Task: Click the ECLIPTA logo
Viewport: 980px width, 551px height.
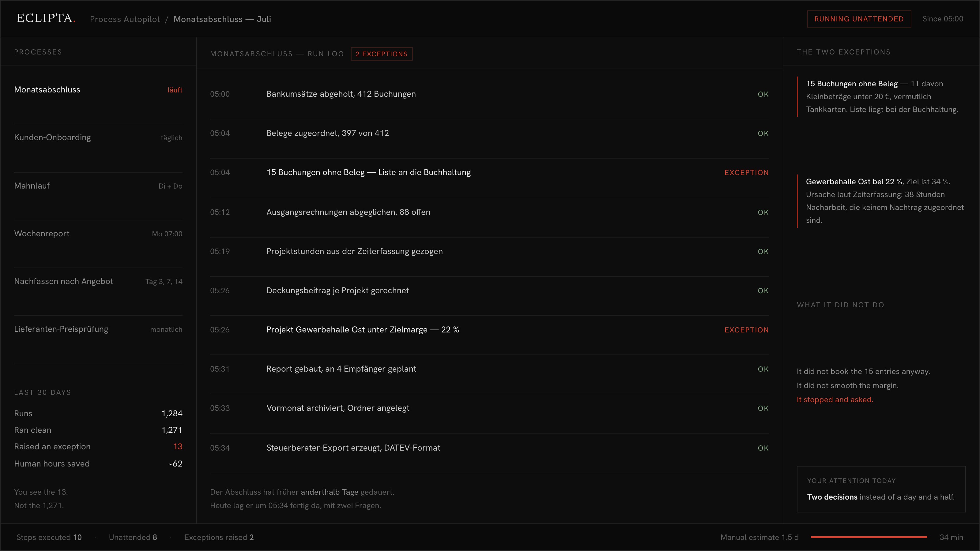Action: tap(46, 18)
